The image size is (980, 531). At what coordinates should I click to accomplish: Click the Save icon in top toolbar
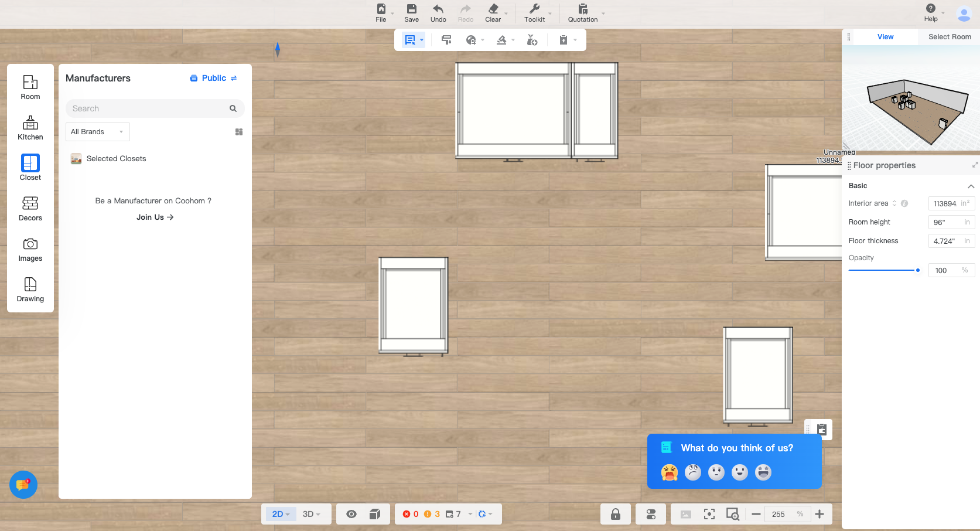click(411, 12)
